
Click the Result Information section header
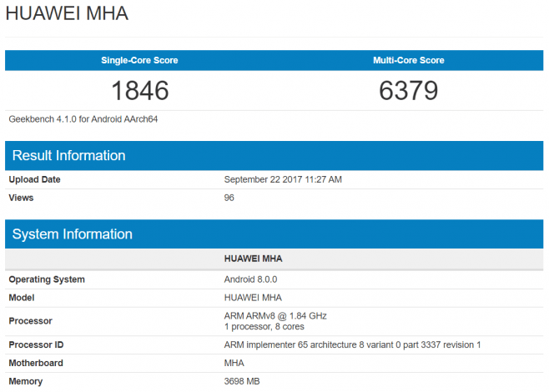[x=68, y=156]
